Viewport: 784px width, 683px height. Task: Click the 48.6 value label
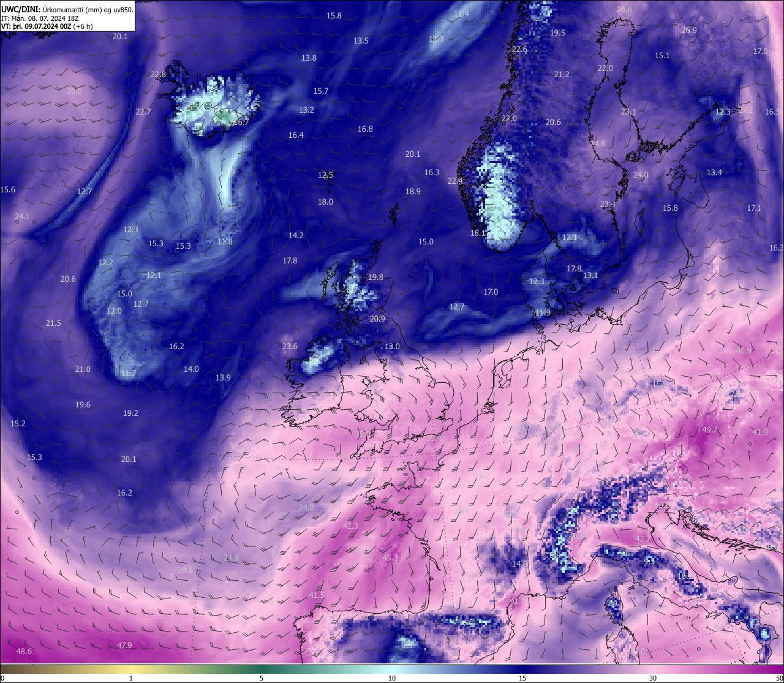24,652
